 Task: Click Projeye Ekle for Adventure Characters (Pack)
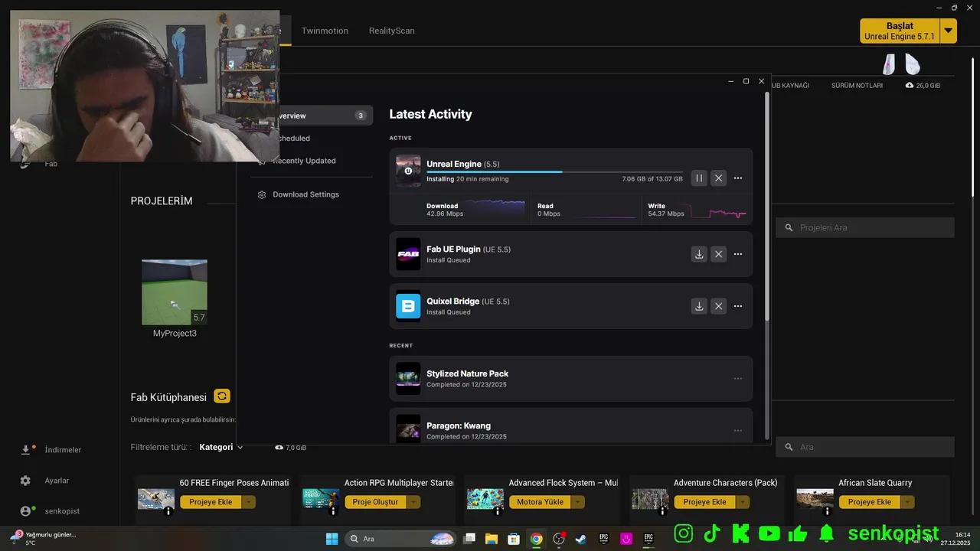[x=704, y=502]
